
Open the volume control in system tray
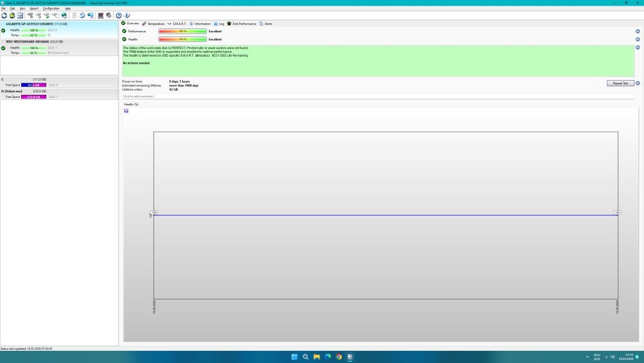(612, 357)
